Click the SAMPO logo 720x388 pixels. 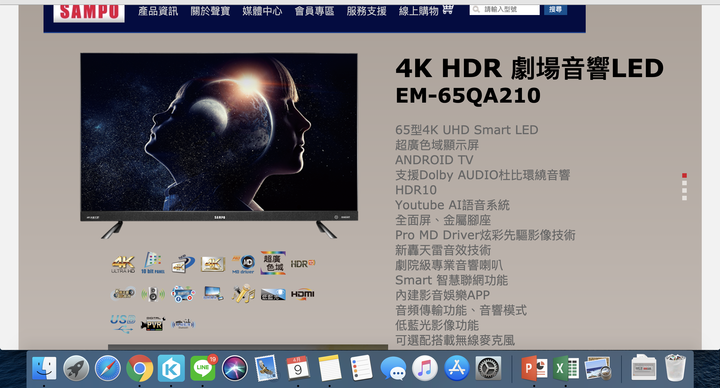(89, 12)
